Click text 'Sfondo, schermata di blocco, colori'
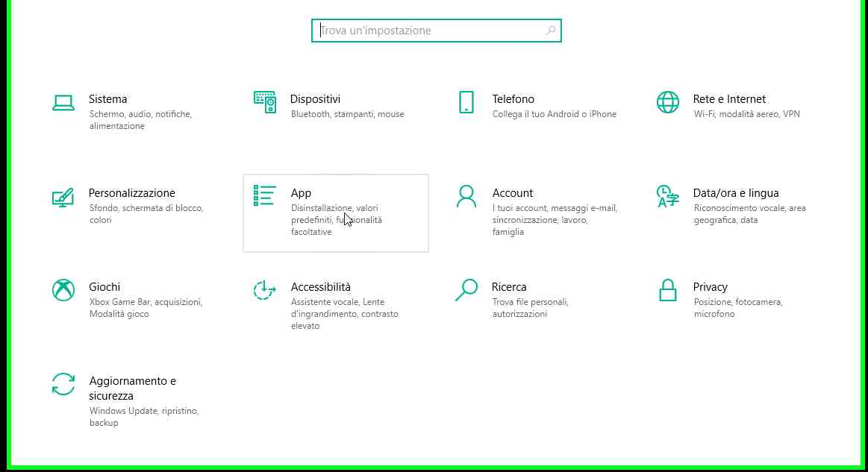Image resolution: width=868 pixels, height=472 pixels. tap(146, 214)
